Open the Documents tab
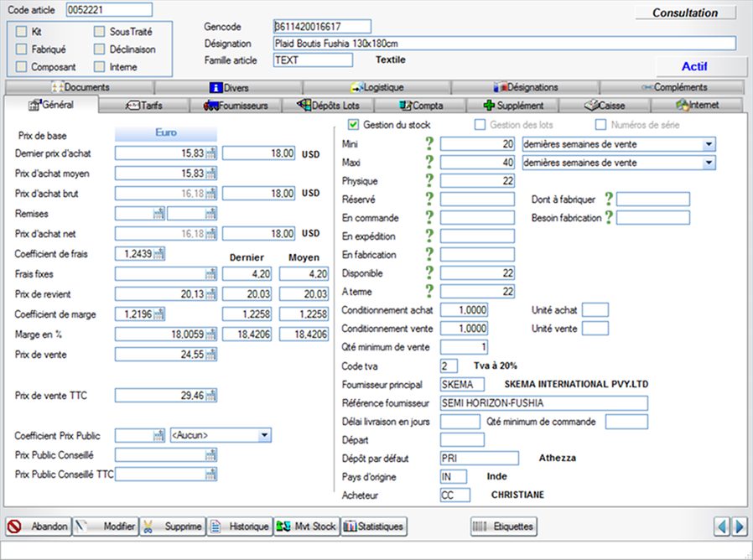The width and height of the screenshot is (753, 560). [x=80, y=87]
